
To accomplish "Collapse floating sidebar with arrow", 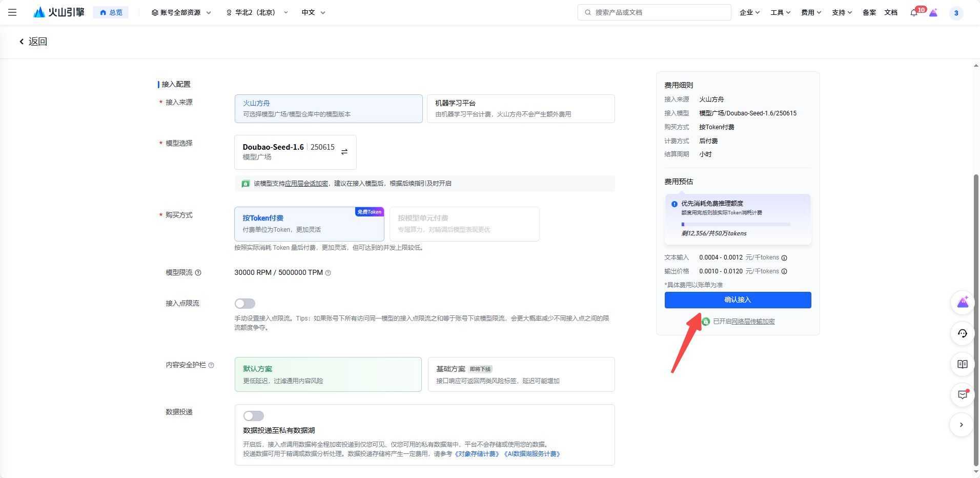I will click(962, 425).
